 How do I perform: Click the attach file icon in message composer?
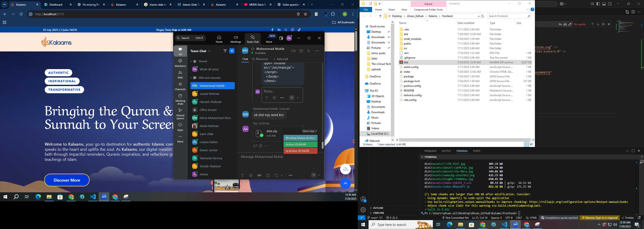[268, 175]
